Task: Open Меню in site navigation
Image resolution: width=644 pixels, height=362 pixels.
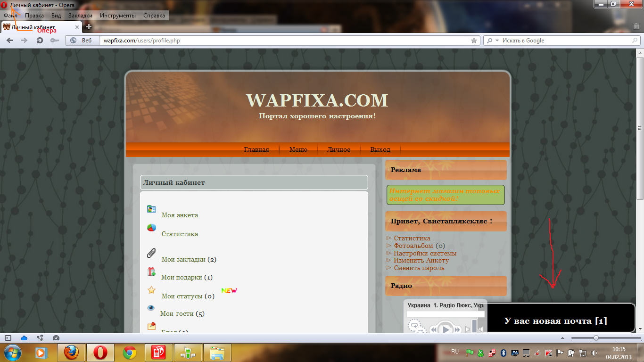Action: click(x=298, y=149)
